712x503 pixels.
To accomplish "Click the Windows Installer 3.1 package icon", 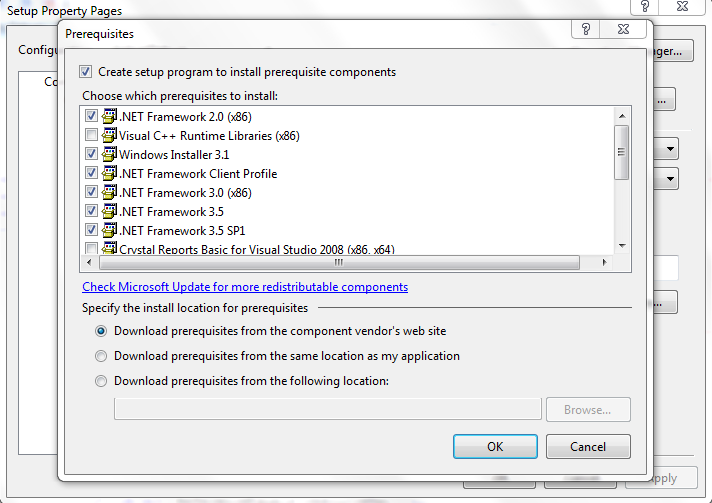I will point(109,154).
